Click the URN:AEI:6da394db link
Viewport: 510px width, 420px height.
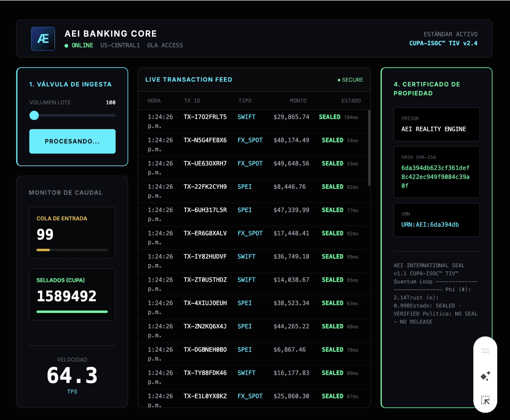click(x=430, y=224)
